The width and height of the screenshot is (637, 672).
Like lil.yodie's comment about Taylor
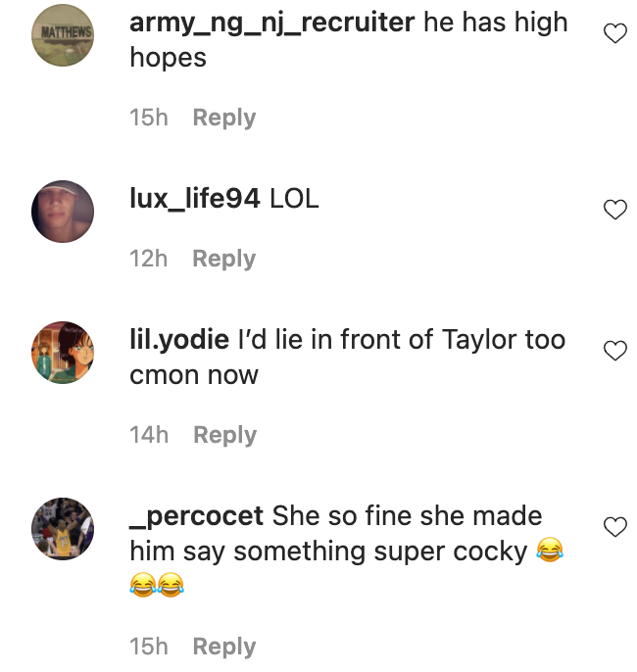(614, 351)
